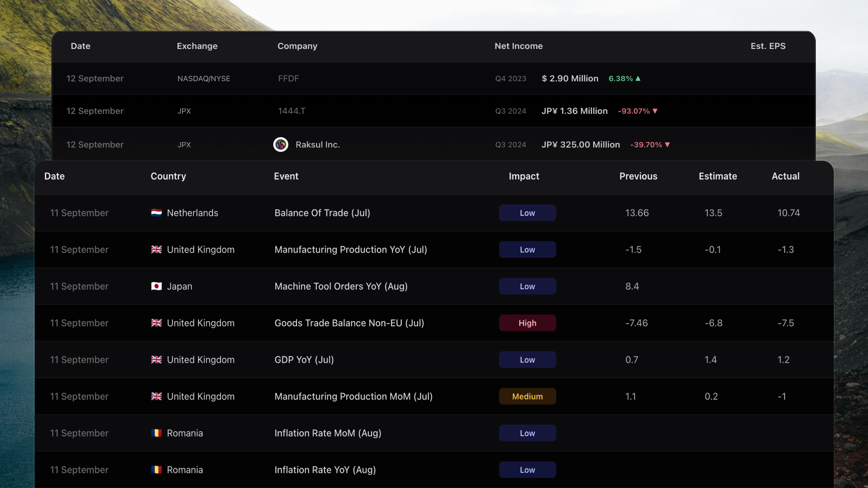Click the Country column header
Viewport: 868px width, 488px height.
(168, 176)
